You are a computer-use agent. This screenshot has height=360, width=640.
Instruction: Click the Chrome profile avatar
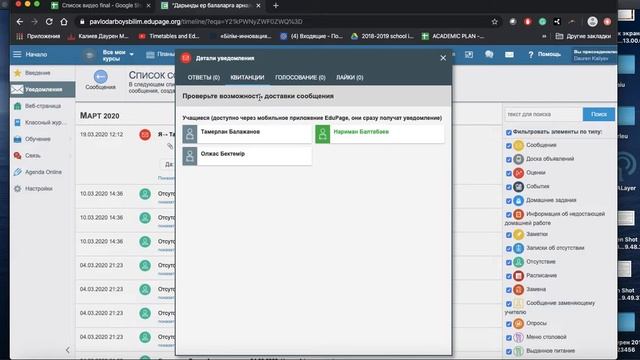(592, 22)
